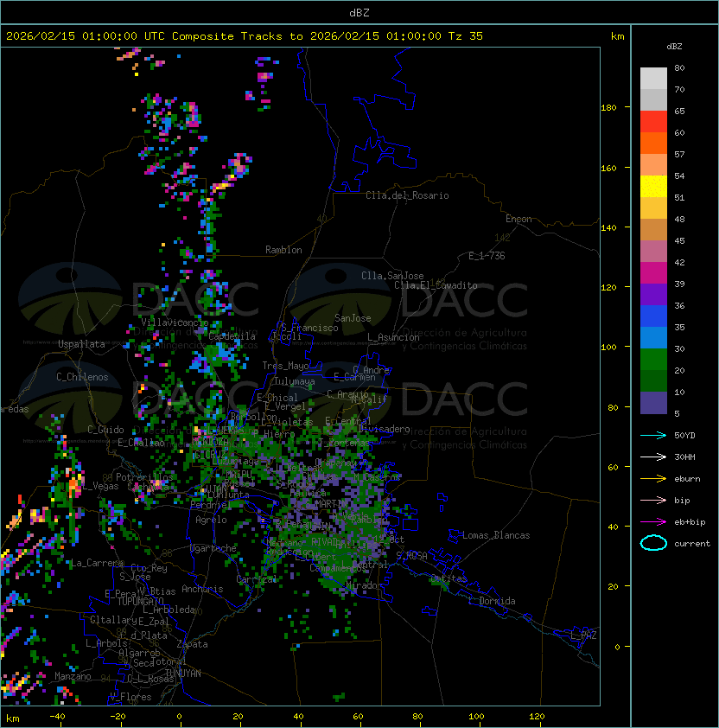Click the 'Ugarteche' map label
The image size is (719, 728).
[213, 548]
